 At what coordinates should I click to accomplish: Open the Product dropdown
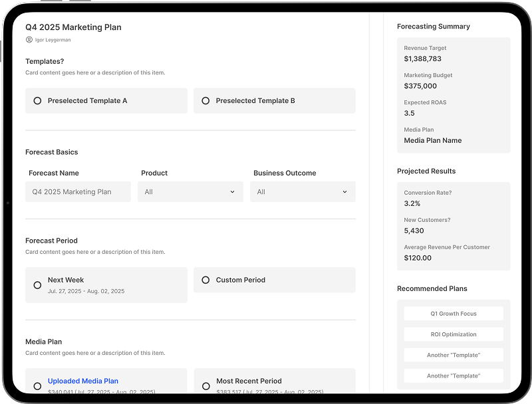click(190, 192)
